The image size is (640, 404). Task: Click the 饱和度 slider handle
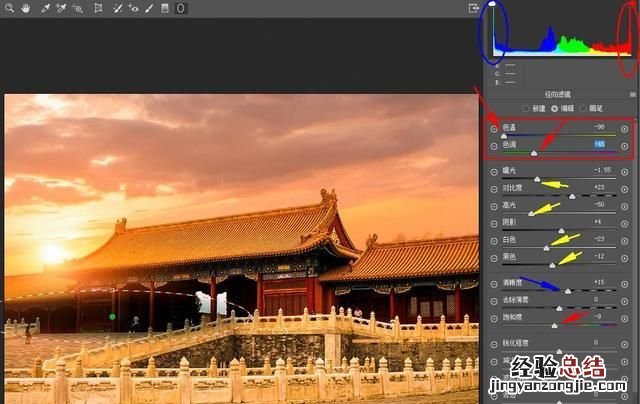(554, 325)
